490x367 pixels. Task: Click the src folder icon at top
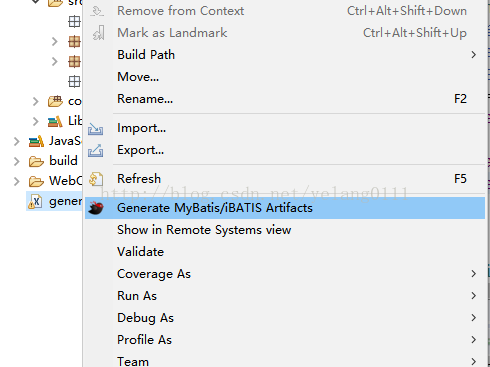point(55,3)
